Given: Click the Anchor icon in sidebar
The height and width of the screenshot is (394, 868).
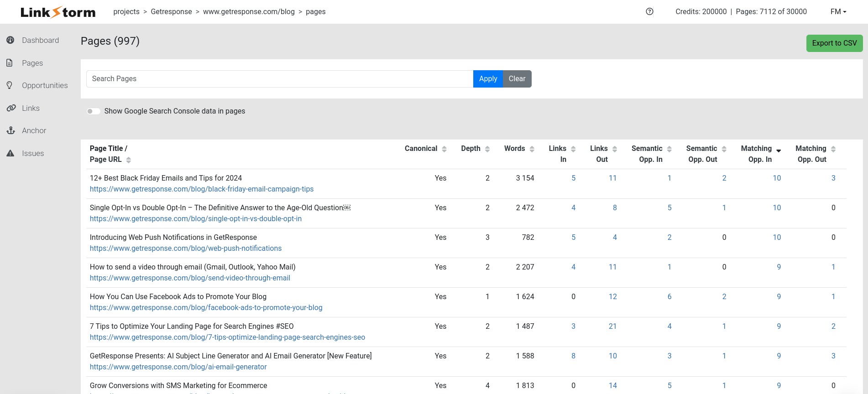Looking at the screenshot, I should 11,130.
